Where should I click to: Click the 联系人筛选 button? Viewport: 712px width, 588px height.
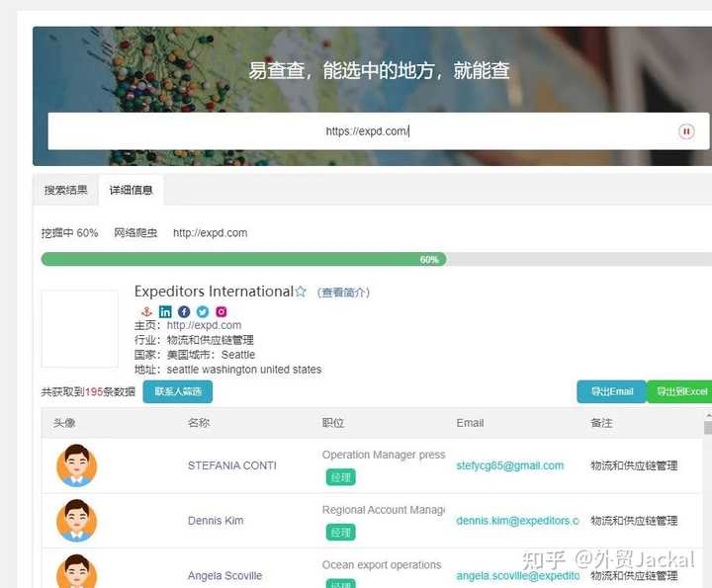point(178,391)
